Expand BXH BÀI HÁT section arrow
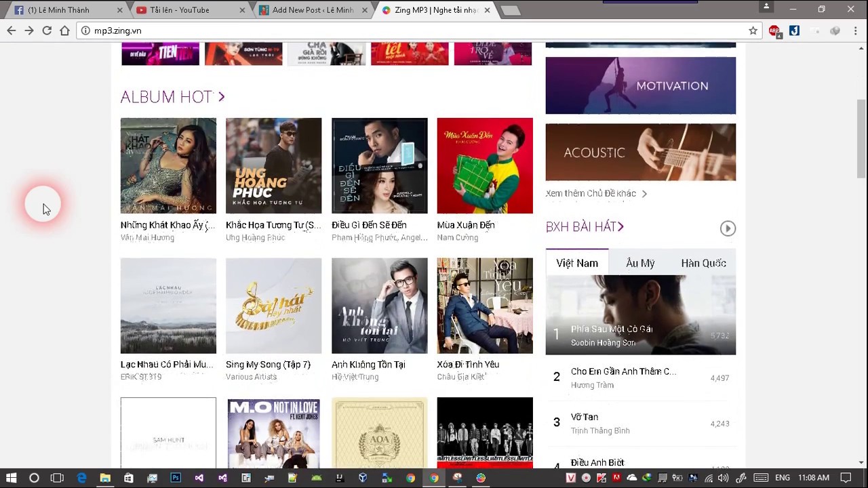868x488 pixels. click(620, 227)
